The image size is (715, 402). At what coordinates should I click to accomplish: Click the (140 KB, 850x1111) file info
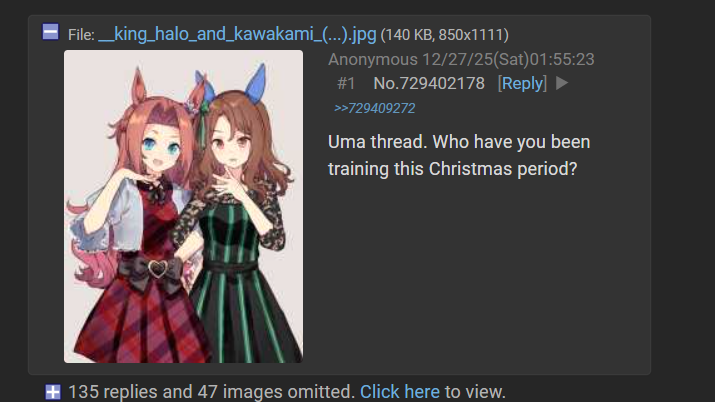click(445, 35)
